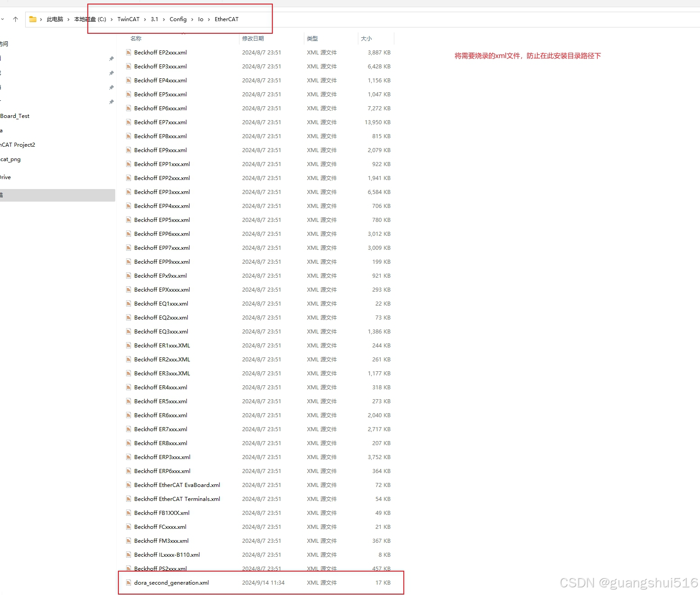
Task: Select Beckhoff ER6xxx.xml file name
Action: (x=161, y=415)
